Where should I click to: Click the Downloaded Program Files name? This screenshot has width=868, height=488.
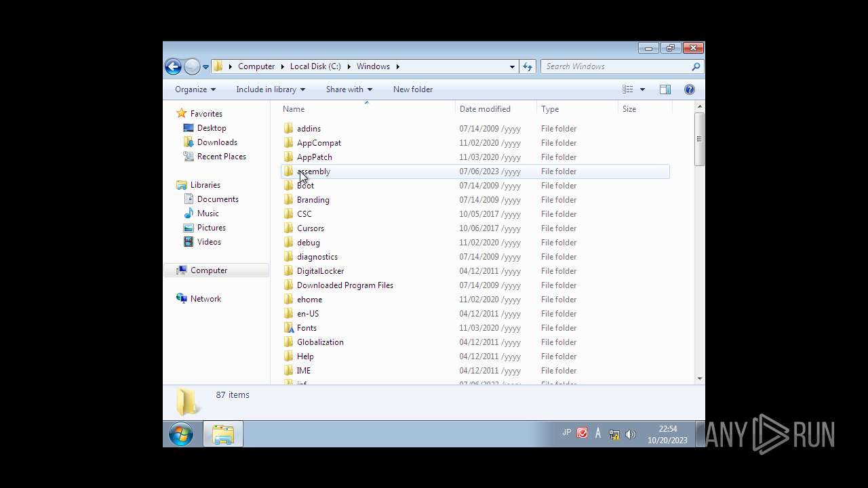(344, 285)
